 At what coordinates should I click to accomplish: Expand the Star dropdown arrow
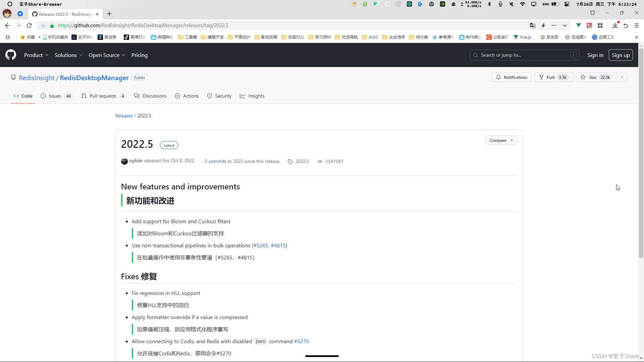click(622, 77)
